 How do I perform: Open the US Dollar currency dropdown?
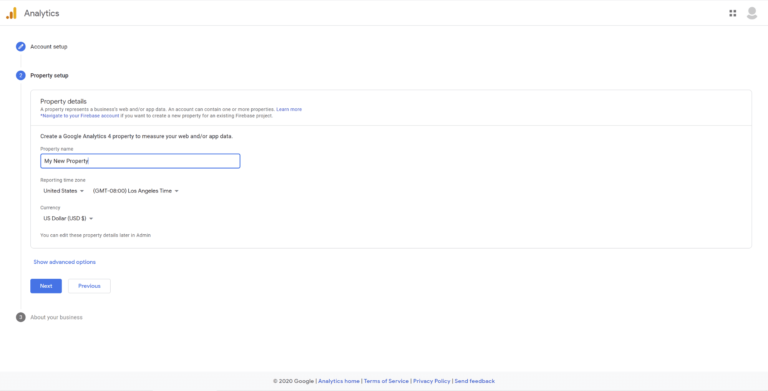click(68, 218)
